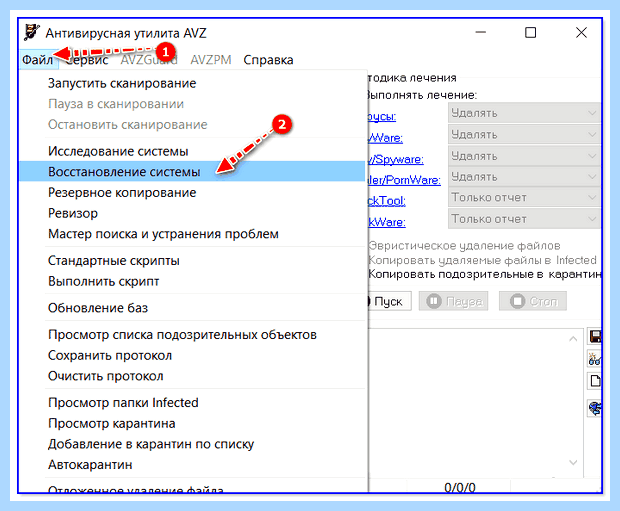Viewport: 620px width, 511px height.
Task: Open the Файл menu
Action: coord(38,60)
